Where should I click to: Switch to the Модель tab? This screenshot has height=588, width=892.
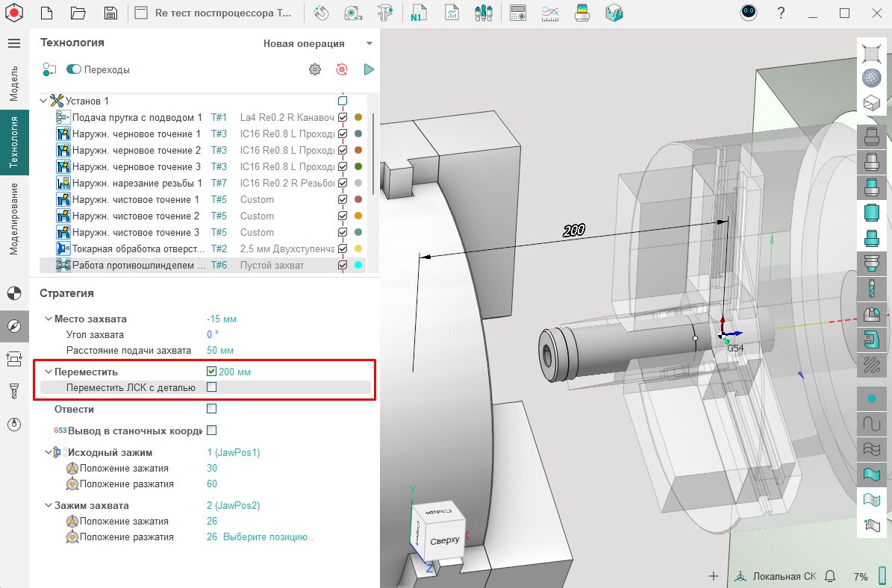tap(14, 83)
